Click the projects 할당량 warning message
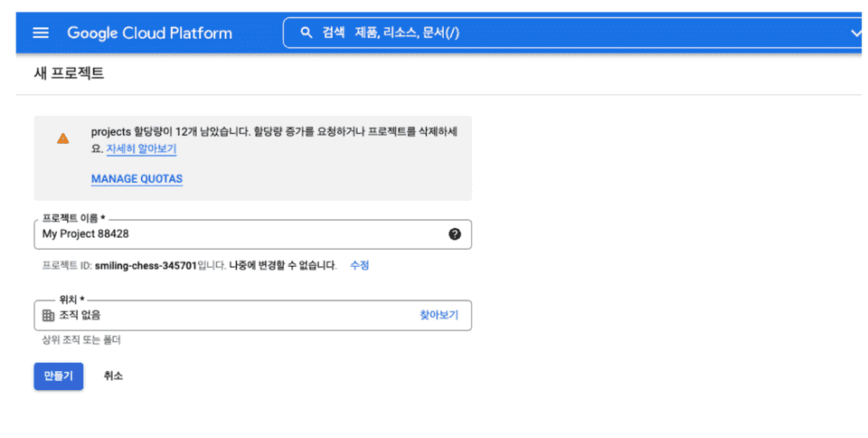Screen dimensions: 868x438 274,140
